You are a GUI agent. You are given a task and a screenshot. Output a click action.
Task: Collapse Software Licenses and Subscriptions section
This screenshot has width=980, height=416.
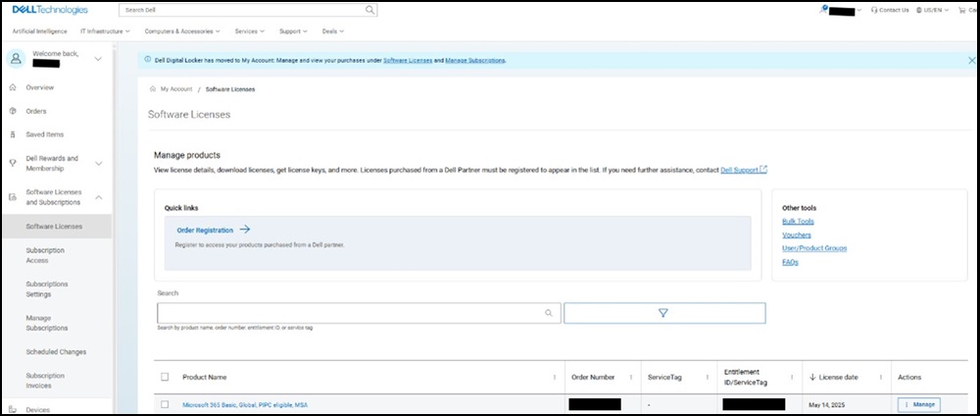tap(98, 197)
